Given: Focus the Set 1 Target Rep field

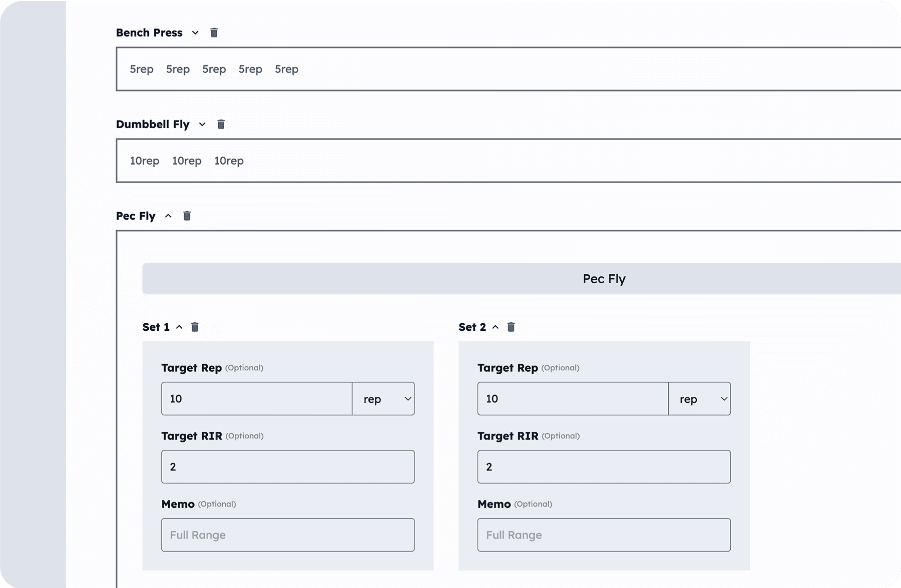Looking at the screenshot, I should click(x=257, y=399).
